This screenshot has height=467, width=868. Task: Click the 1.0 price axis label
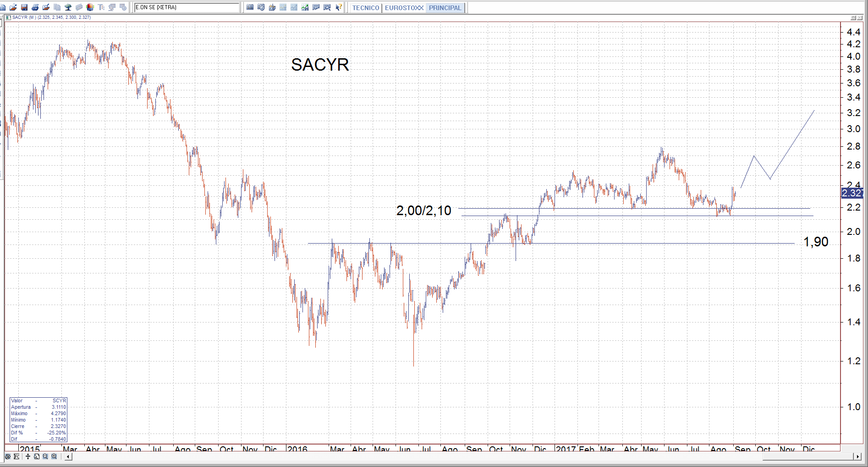853,407
